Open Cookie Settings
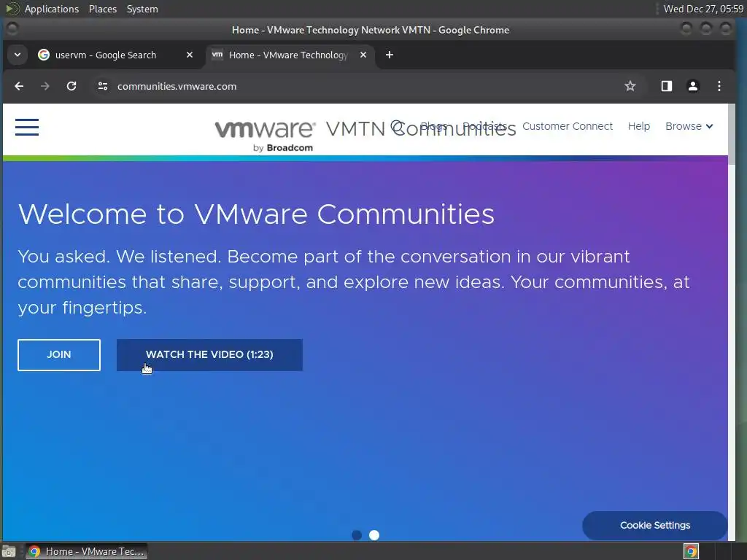 [x=655, y=525]
